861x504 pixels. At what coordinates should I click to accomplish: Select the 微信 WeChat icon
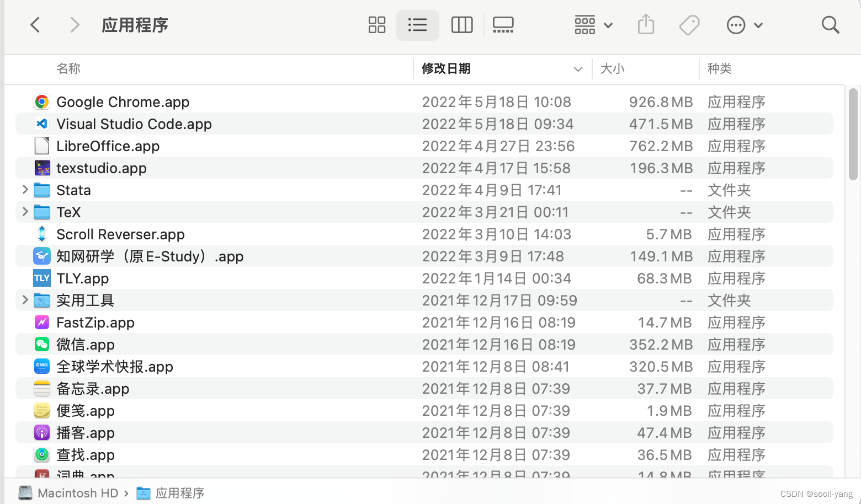[x=42, y=345]
